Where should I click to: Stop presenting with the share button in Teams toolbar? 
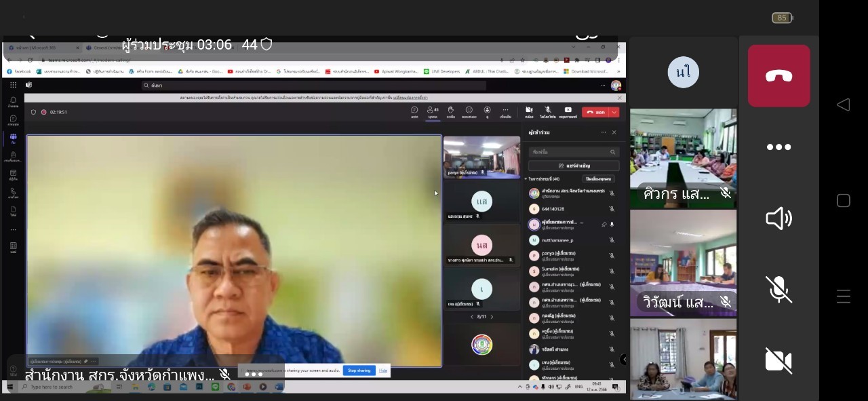click(x=568, y=111)
